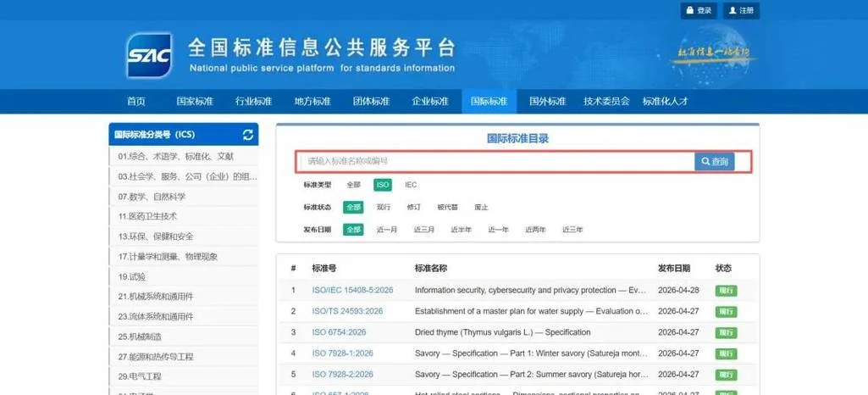
Task: Filter status by 修订
Action: point(413,207)
